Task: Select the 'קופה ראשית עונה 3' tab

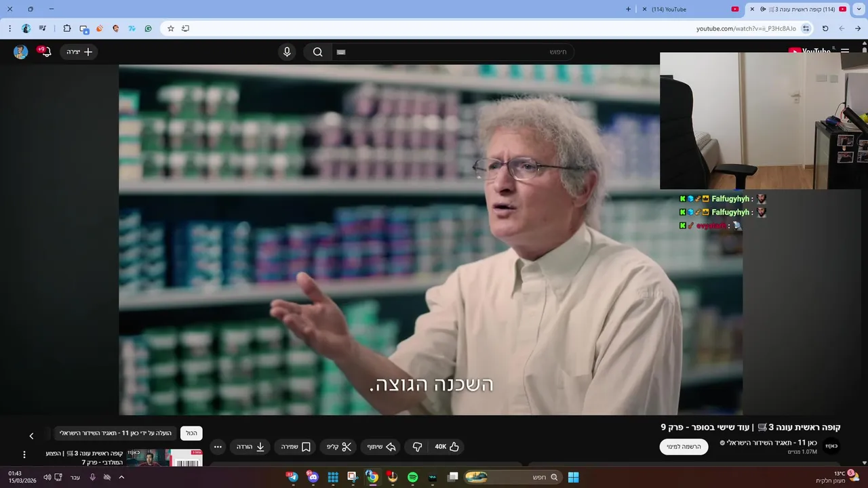Action: pos(797,9)
